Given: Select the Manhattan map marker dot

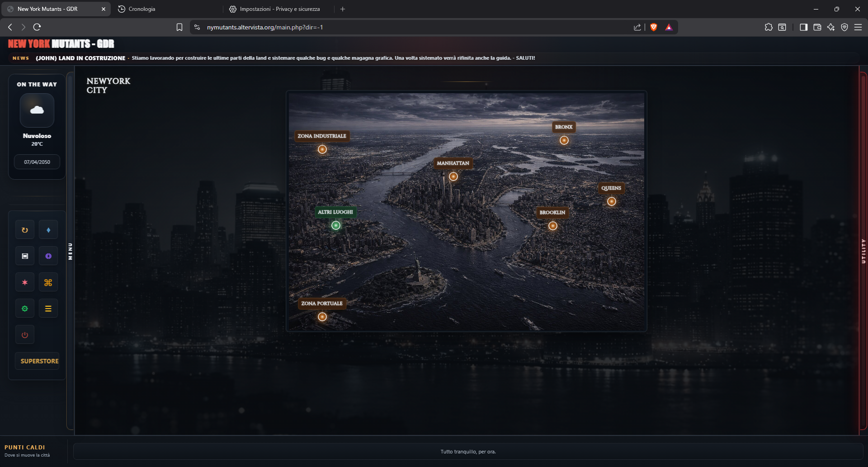Looking at the screenshot, I should pyautogui.click(x=453, y=176).
